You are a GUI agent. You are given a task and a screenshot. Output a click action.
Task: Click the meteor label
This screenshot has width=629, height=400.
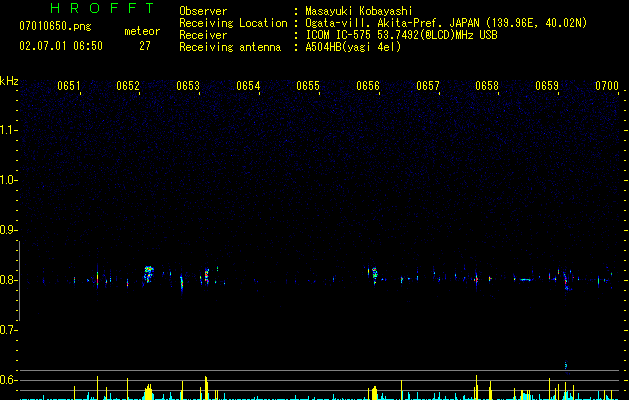coord(142,31)
